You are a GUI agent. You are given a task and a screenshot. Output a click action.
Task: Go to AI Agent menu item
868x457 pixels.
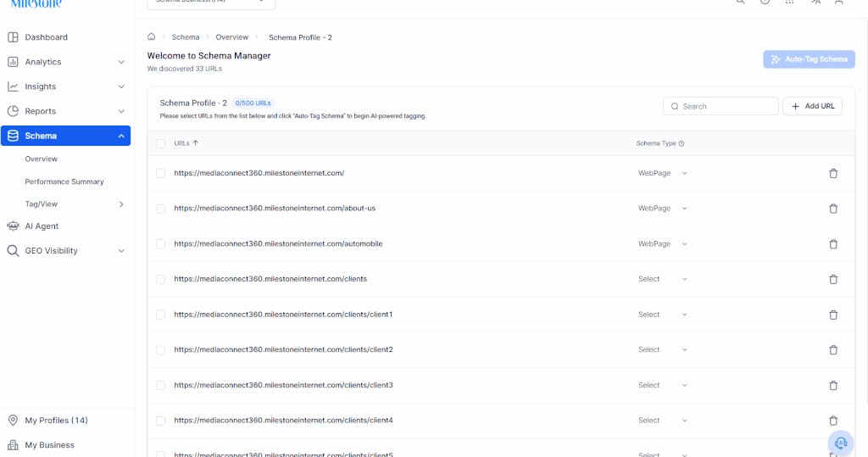pyautogui.click(x=42, y=226)
